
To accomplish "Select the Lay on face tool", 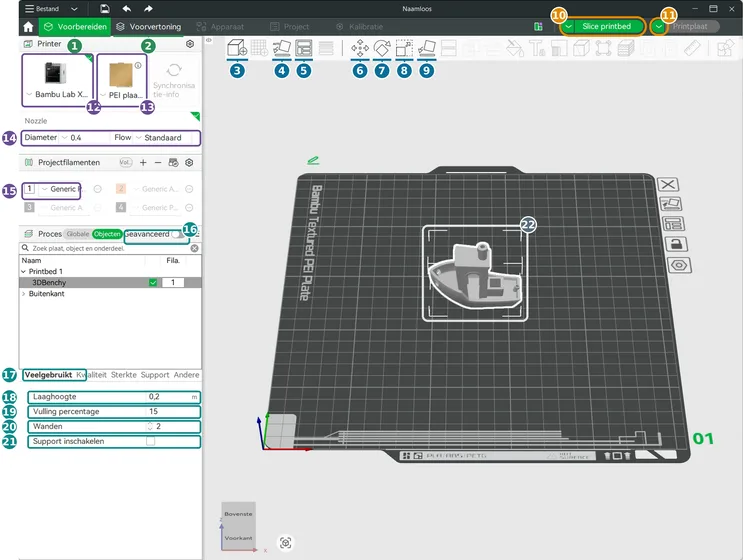I will pos(427,48).
